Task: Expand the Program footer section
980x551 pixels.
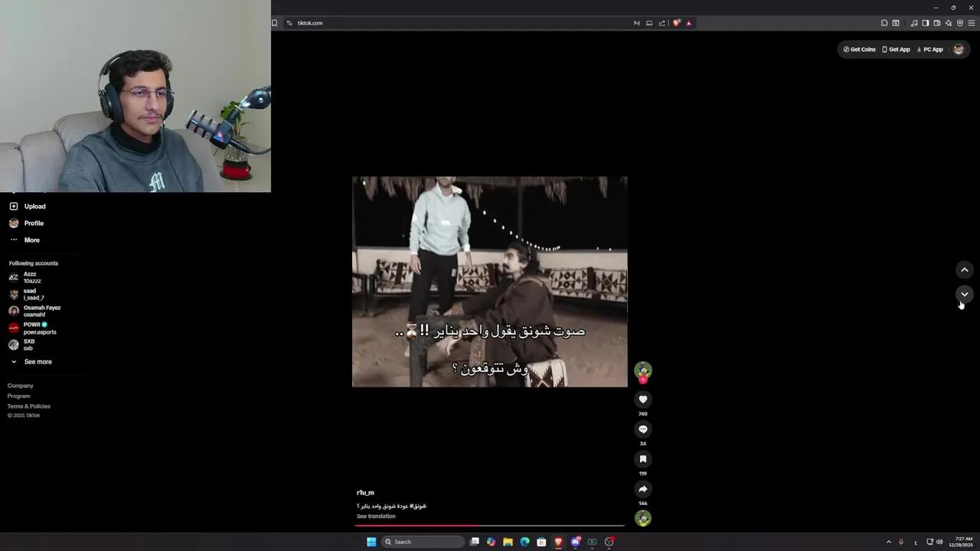Action: (19, 396)
